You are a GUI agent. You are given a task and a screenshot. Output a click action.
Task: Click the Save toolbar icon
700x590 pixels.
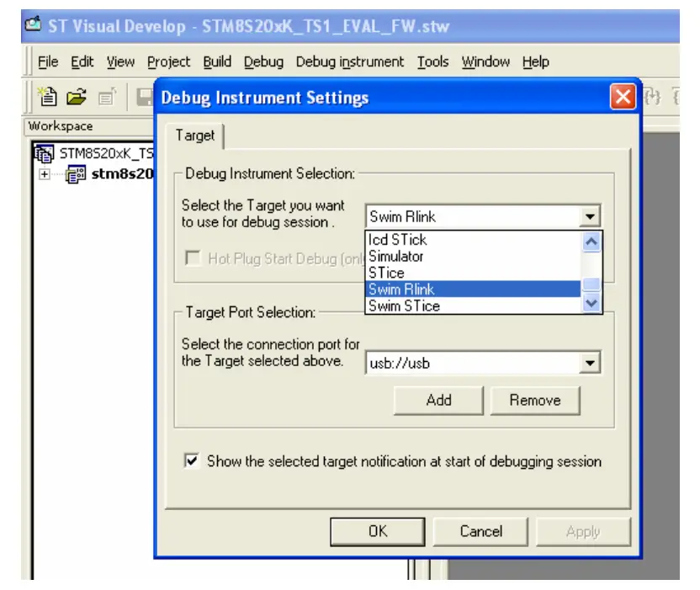coord(145,95)
